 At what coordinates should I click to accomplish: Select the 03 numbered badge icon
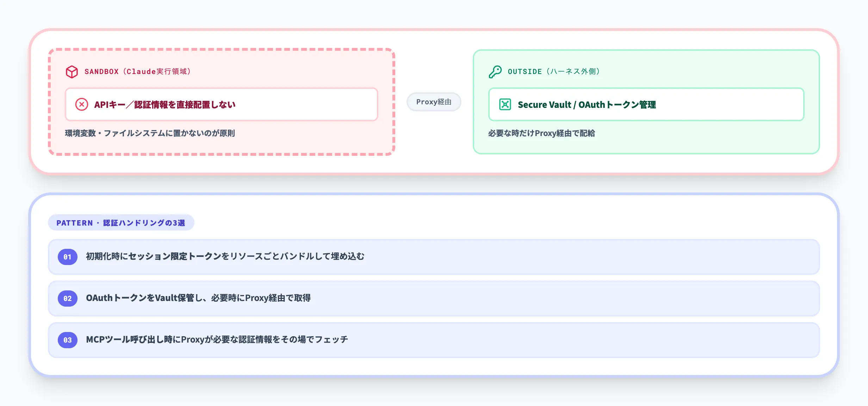67,340
